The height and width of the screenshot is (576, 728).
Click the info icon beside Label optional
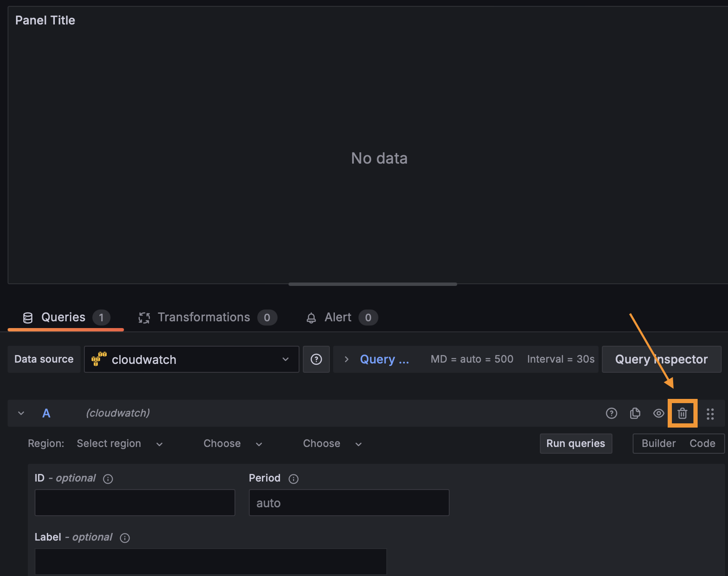pos(125,538)
